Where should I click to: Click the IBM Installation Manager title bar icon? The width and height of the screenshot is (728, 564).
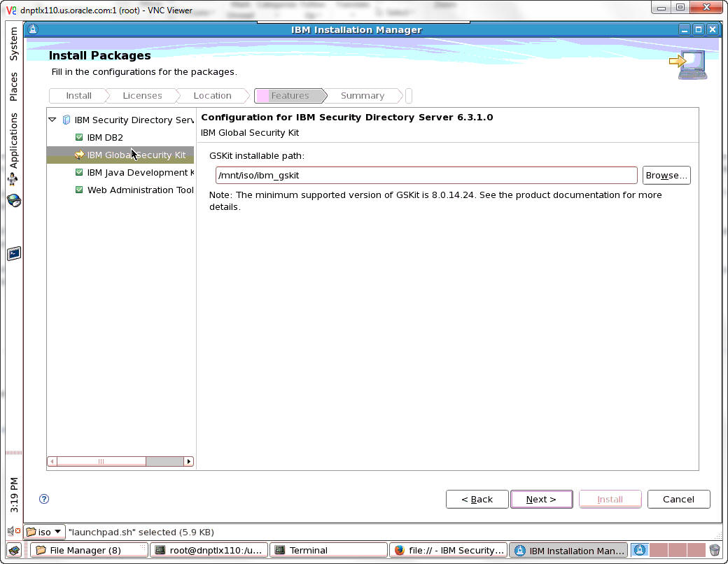click(32, 29)
